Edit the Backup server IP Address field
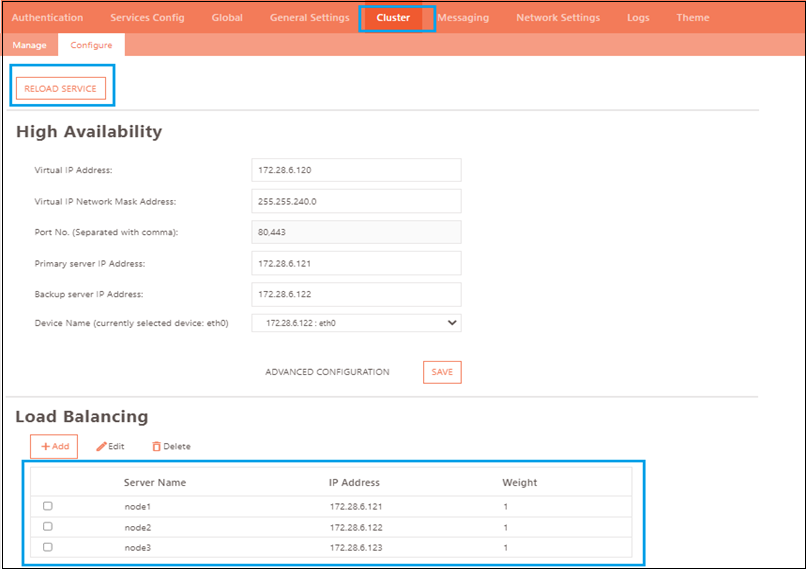Viewport: 806px width, 569px height. (x=356, y=295)
